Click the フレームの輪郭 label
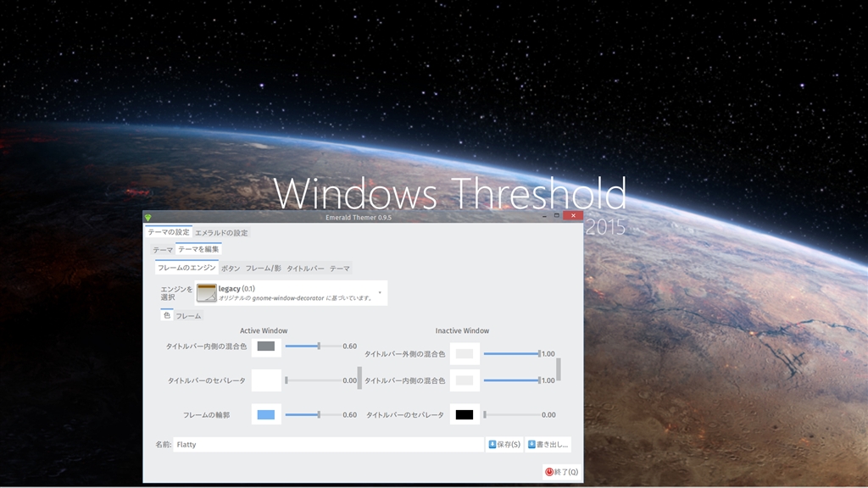 207,415
